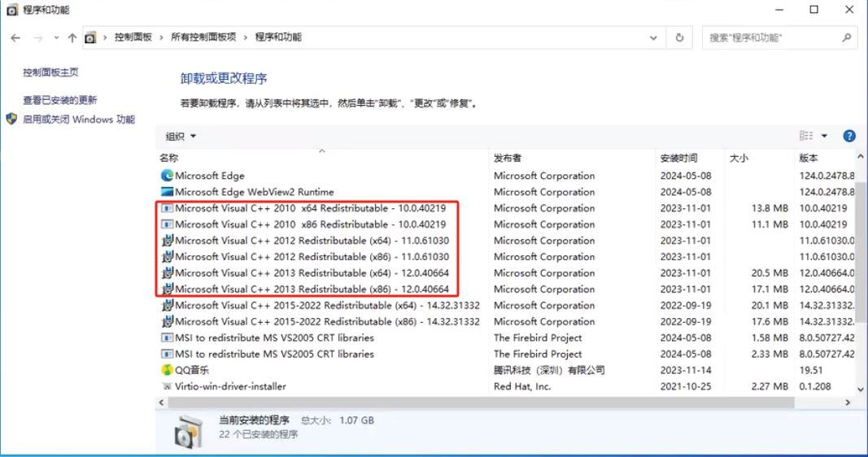Click horizontal scrollbar right arrow
Image resolution: width=868 pixels, height=457 pixels.
tap(848, 403)
